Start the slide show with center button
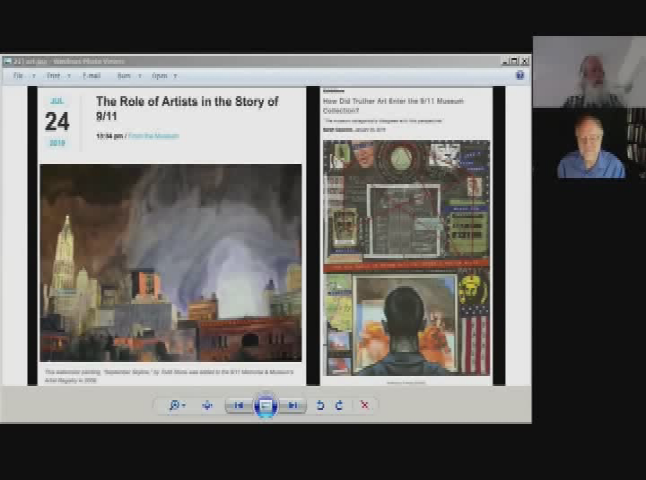 (x=266, y=405)
